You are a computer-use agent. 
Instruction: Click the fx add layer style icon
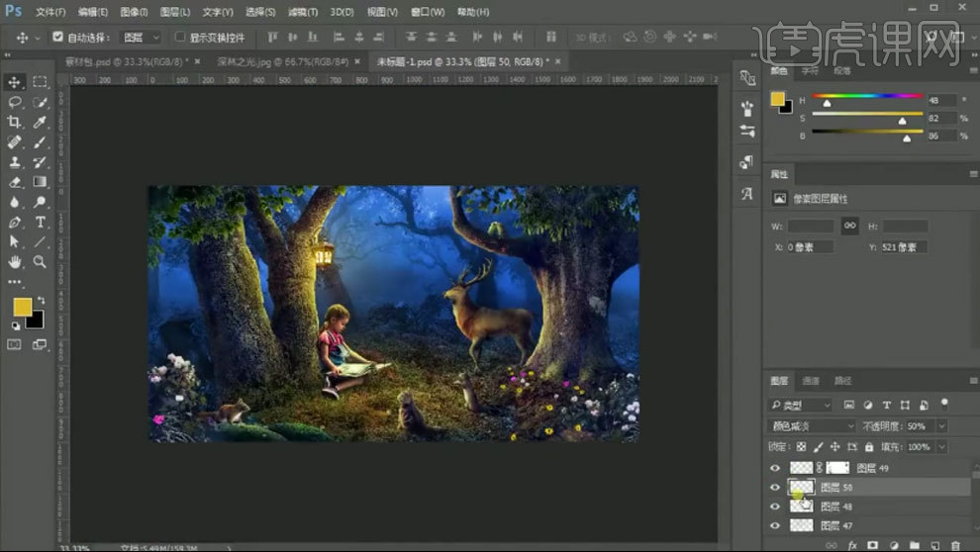[x=852, y=545]
